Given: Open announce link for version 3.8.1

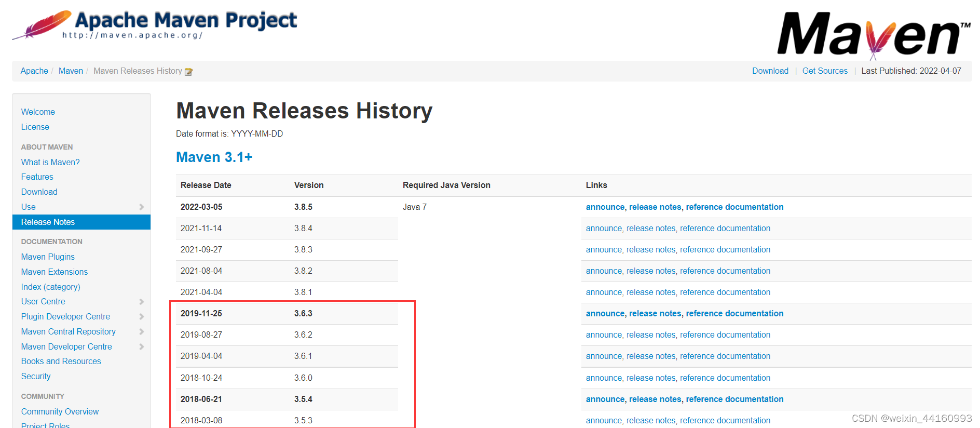Looking at the screenshot, I should pyautogui.click(x=604, y=292).
